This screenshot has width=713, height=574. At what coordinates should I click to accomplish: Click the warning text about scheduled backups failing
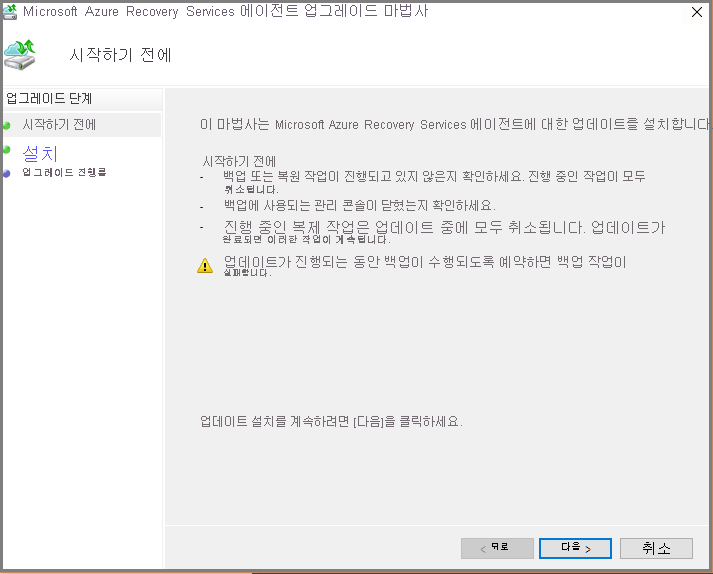425,266
